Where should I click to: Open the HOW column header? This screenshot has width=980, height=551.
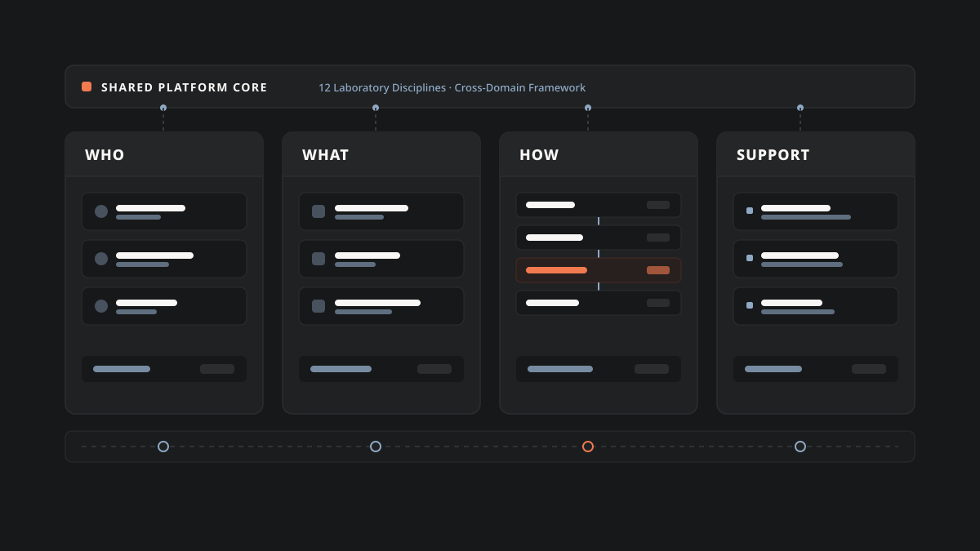(x=599, y=154)
